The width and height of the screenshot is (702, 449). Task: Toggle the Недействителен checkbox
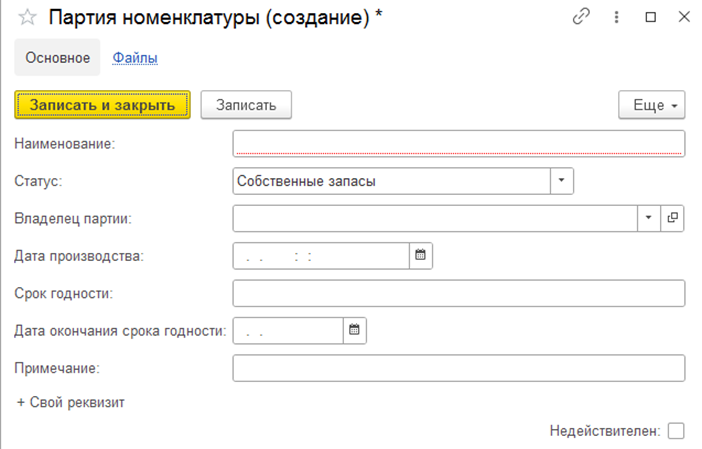(676, 431)
